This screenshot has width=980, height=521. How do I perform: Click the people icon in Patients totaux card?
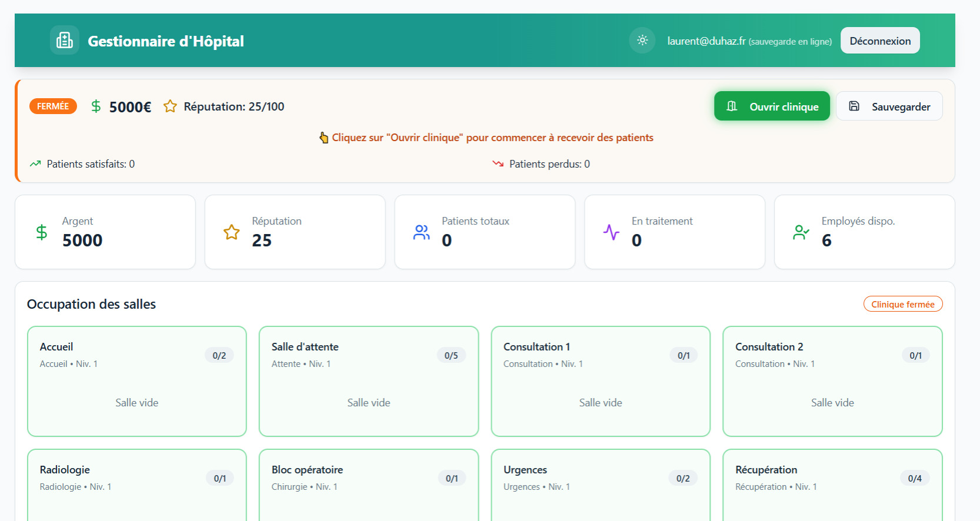tap(422, 232)
